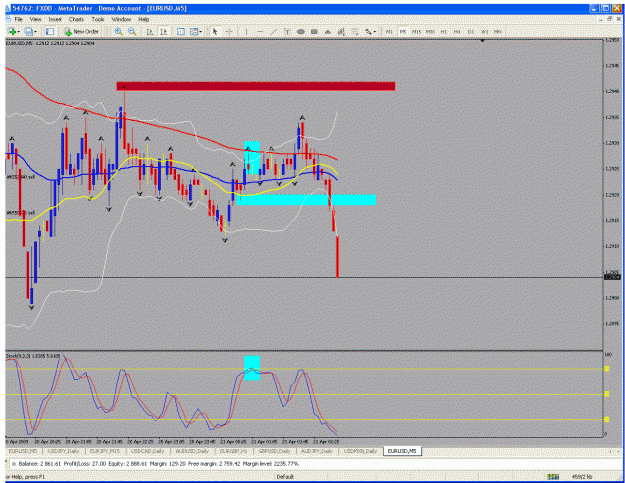Switch to the USDCAD,Daily chart tab
This screenshot has height=483, width=625.
147,451
